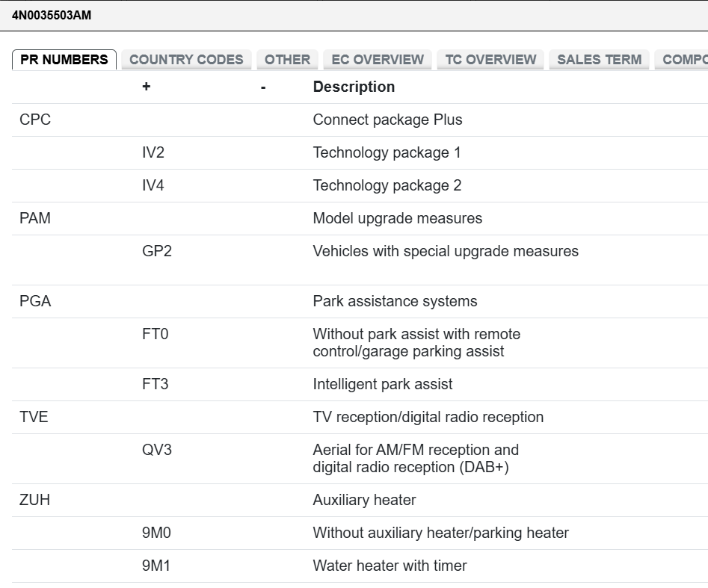
Task: Click the PAM Model upgrade measures row
Action: 360,219
